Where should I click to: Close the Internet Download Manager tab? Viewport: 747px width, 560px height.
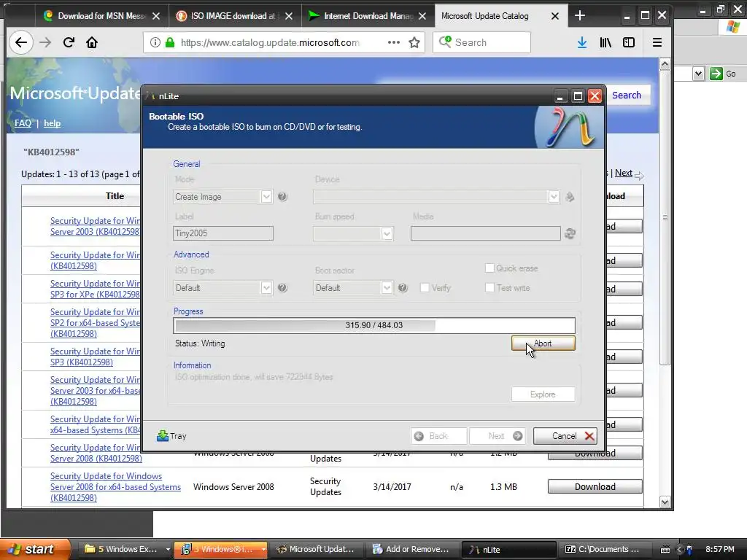point(422,16)
